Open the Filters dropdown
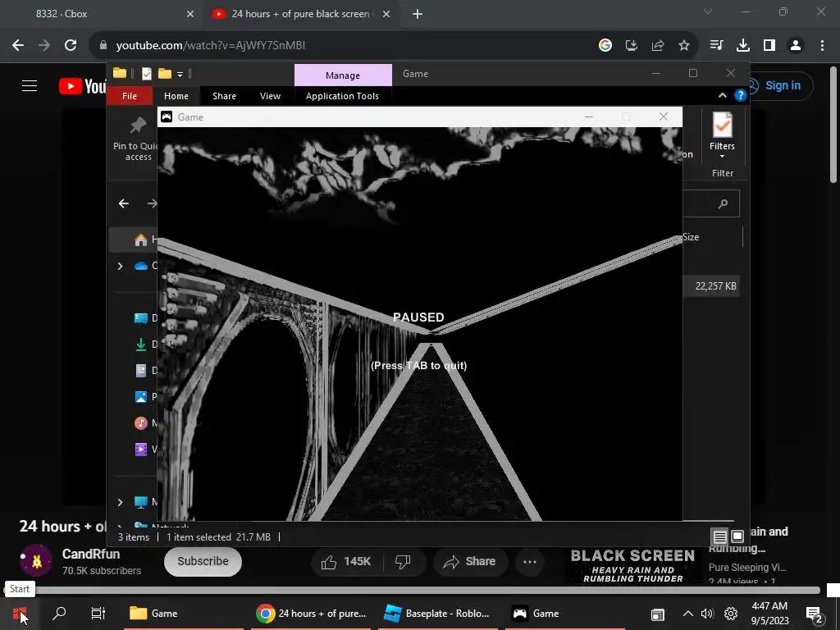Viewport: 840px width, 630px height. [722, 135]
